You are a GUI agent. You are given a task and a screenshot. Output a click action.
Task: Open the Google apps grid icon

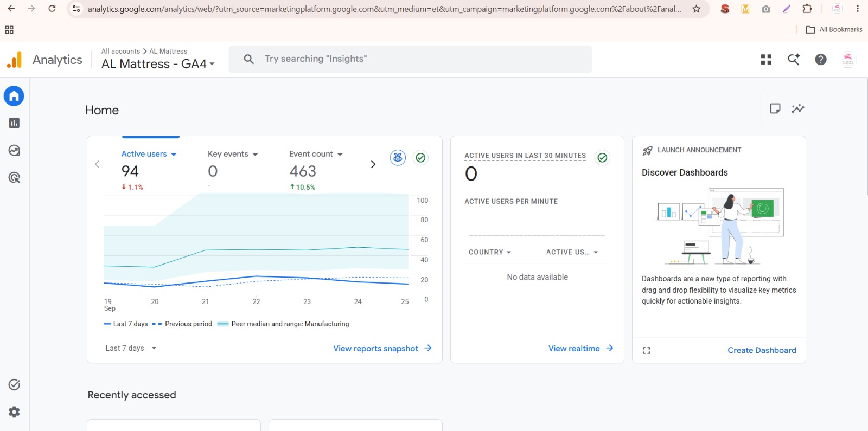[766, 60]
